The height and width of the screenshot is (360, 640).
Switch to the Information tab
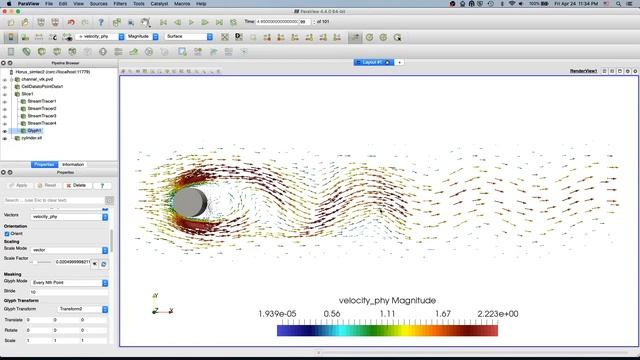click(73, 164)
